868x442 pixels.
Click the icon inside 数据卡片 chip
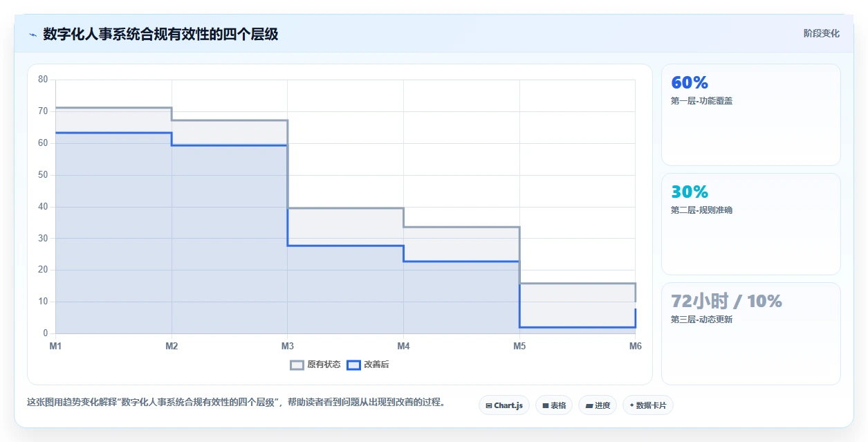(631, 406)
